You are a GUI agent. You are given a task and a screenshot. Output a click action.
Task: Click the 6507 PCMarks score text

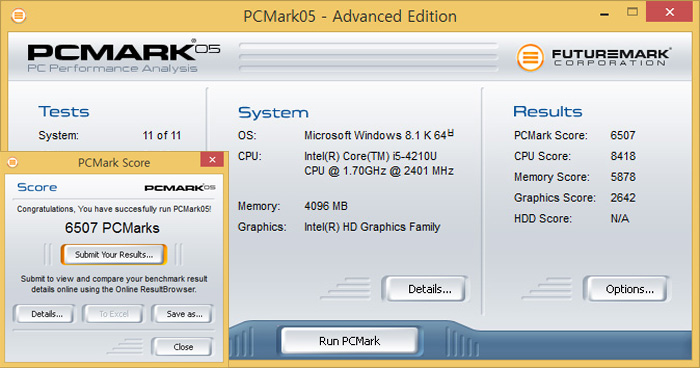point(112,228)
